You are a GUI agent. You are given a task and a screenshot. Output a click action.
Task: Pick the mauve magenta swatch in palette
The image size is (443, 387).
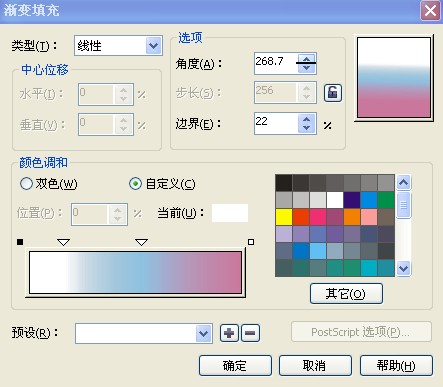pyautogui.click(x=335, y=217)
